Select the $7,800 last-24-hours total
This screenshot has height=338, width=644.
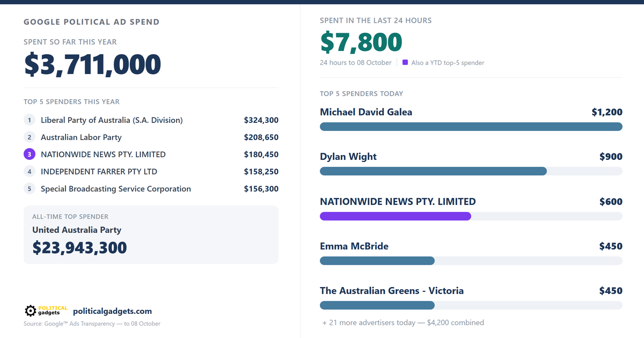[x=361, y=42]
